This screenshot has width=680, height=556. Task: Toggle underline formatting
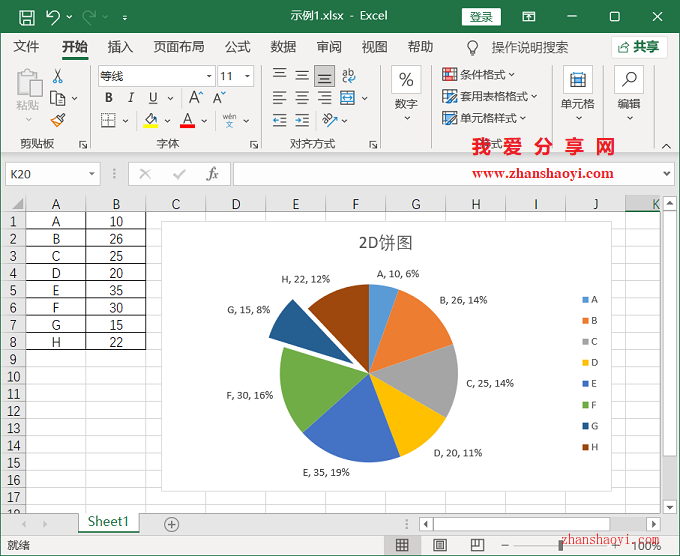coord(153,98)
